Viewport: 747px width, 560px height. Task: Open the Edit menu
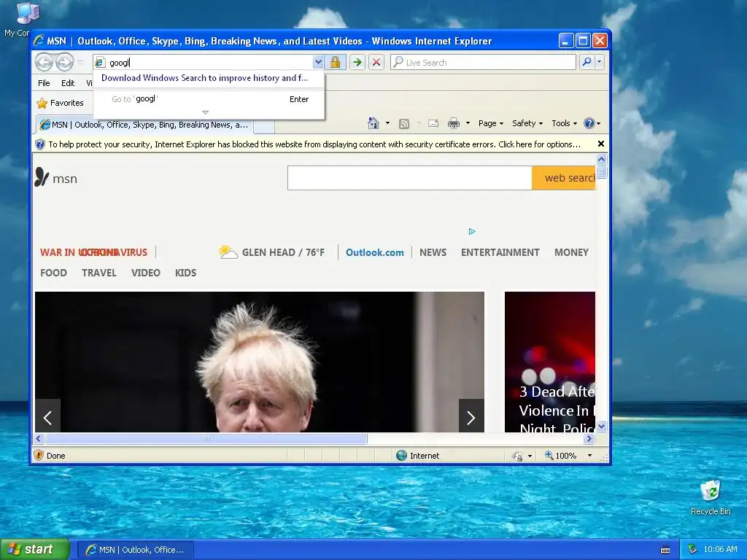coord(68,83)
